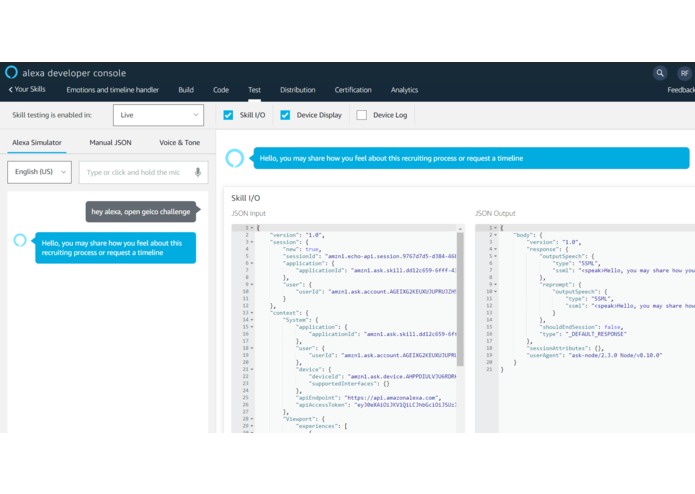Collapse JSON Output line 4 response fold arrow
The width and height of the screenshot is (695, 494).
[x=496, y=249]
